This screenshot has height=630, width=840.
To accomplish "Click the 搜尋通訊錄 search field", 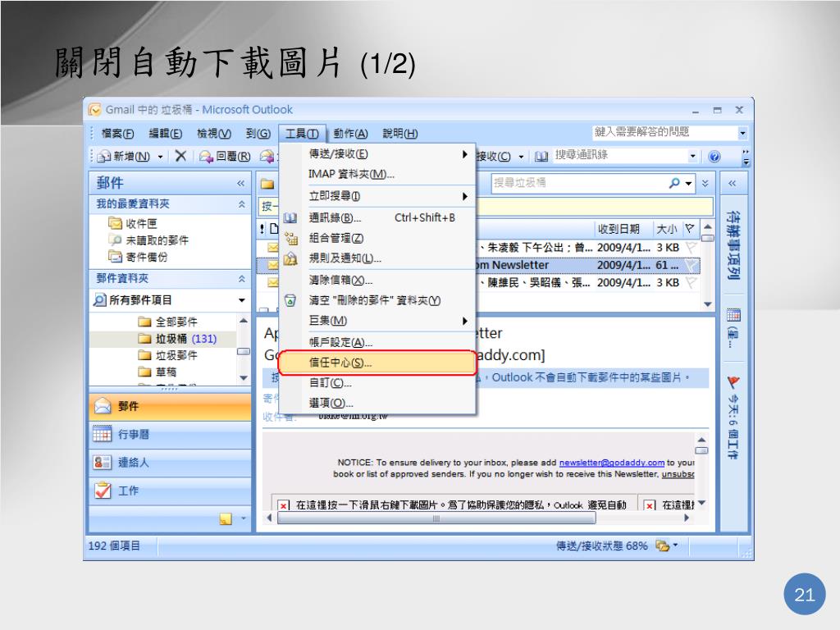I will click(x=619, y=155).
